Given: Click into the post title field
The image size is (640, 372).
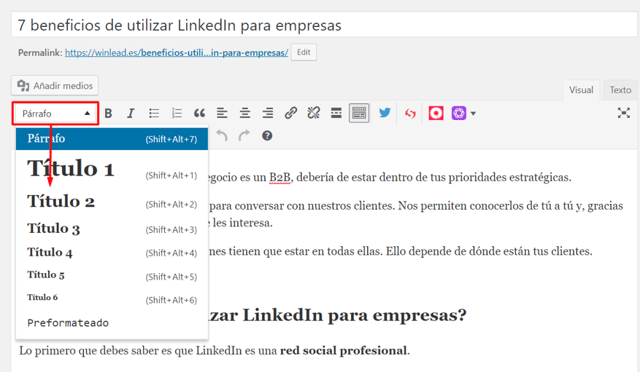Looking at the screenshot, I should coord(324,25).
